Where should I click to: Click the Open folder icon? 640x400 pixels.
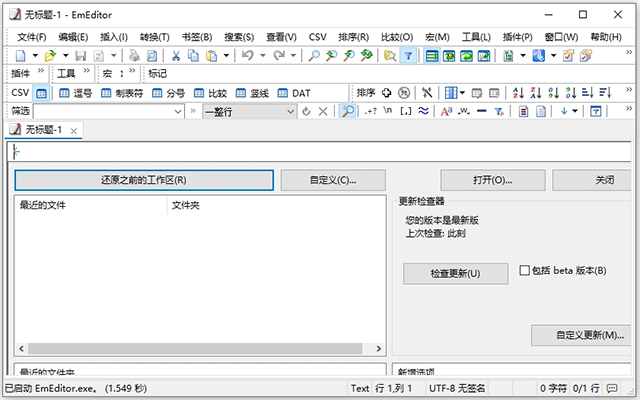[50, 56]
